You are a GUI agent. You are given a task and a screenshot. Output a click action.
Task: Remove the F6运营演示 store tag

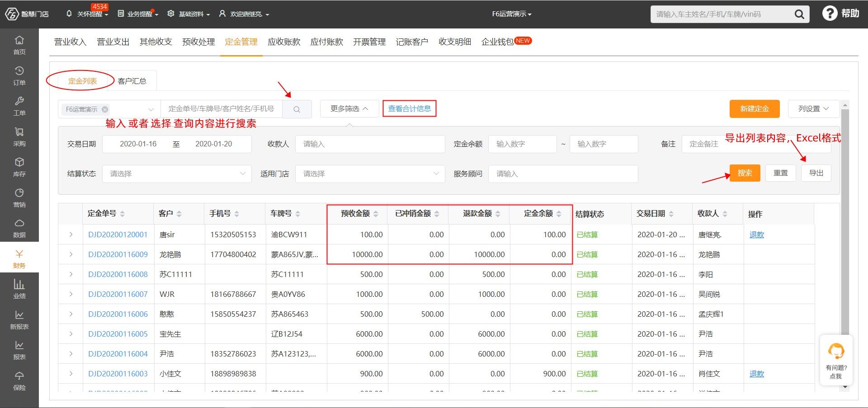(105, 109)
